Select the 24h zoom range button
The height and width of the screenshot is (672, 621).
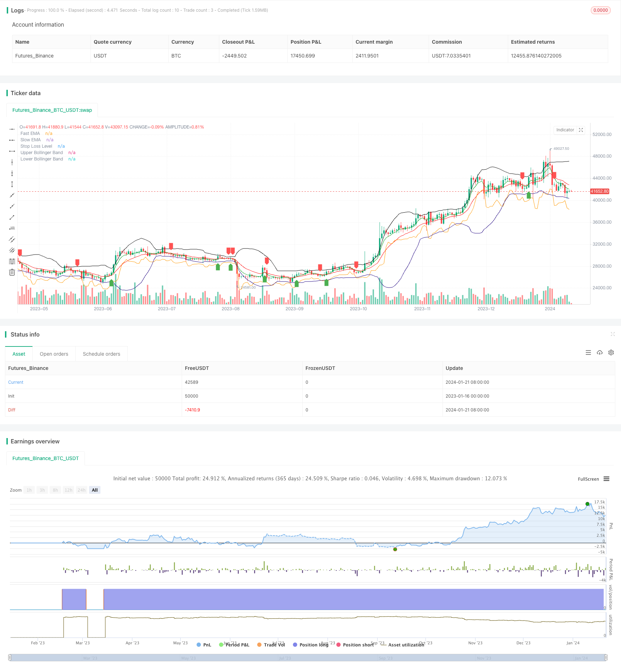[81, 490]
